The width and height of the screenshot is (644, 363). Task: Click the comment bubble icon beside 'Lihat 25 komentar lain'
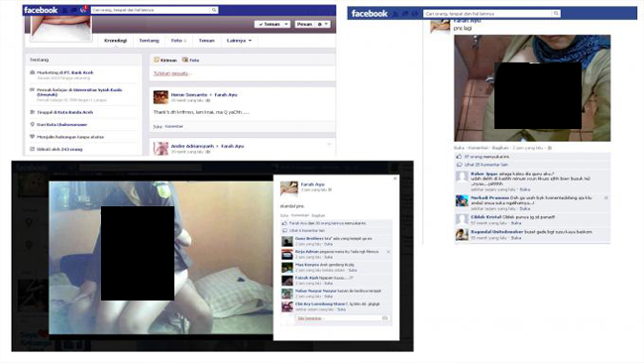pos(459,165)
